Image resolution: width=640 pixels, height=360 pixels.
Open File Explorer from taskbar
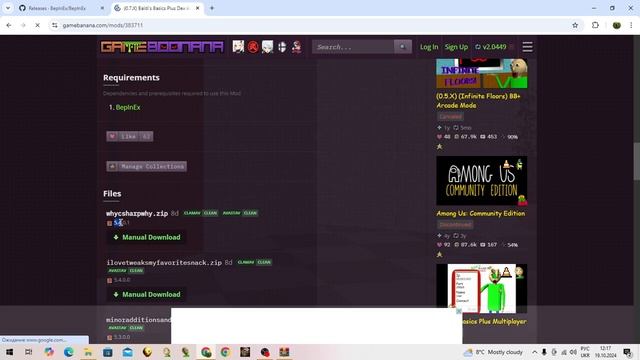(x=88, y=352)
